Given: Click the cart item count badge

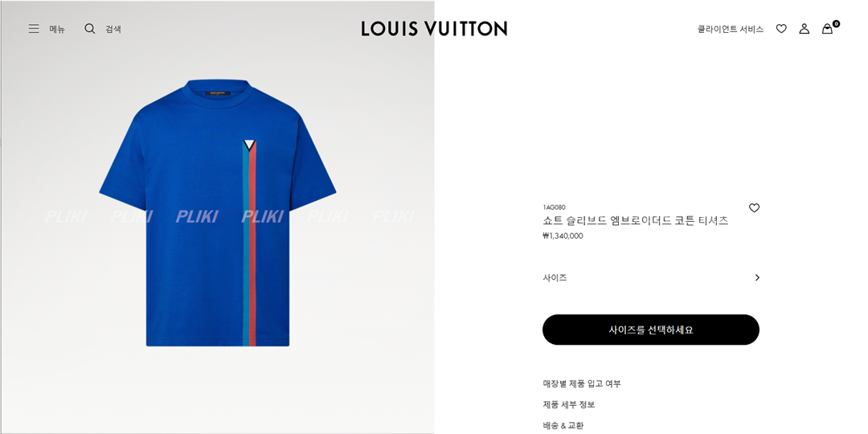Looking at the screenshot, I should 836,24.
